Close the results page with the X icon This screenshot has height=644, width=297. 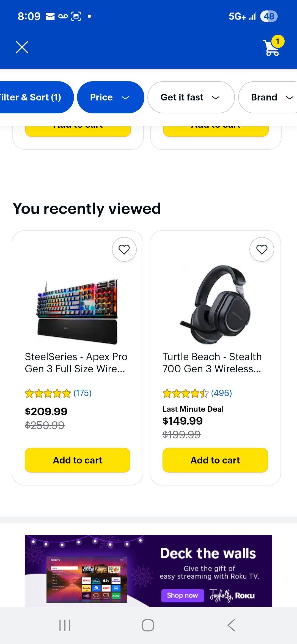pyautogui.click(x=22, y=47)
